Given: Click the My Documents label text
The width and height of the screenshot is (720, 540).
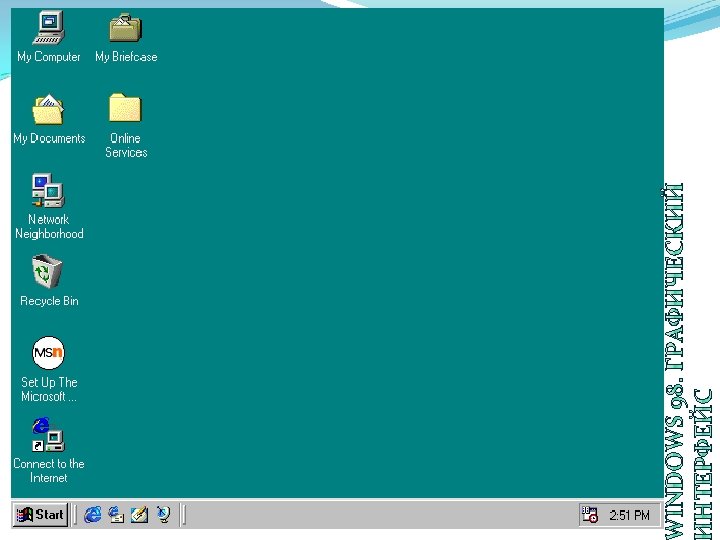Looking at the screenshot, I should point(49,139).
